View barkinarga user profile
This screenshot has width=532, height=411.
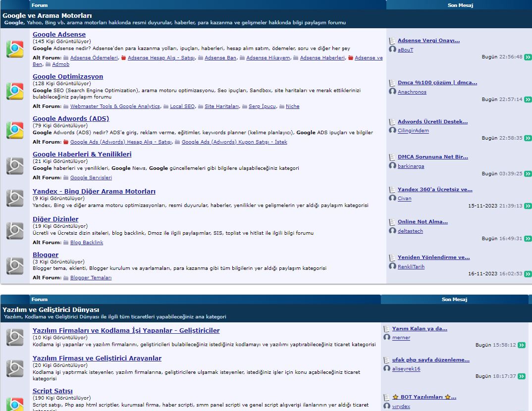411,166
